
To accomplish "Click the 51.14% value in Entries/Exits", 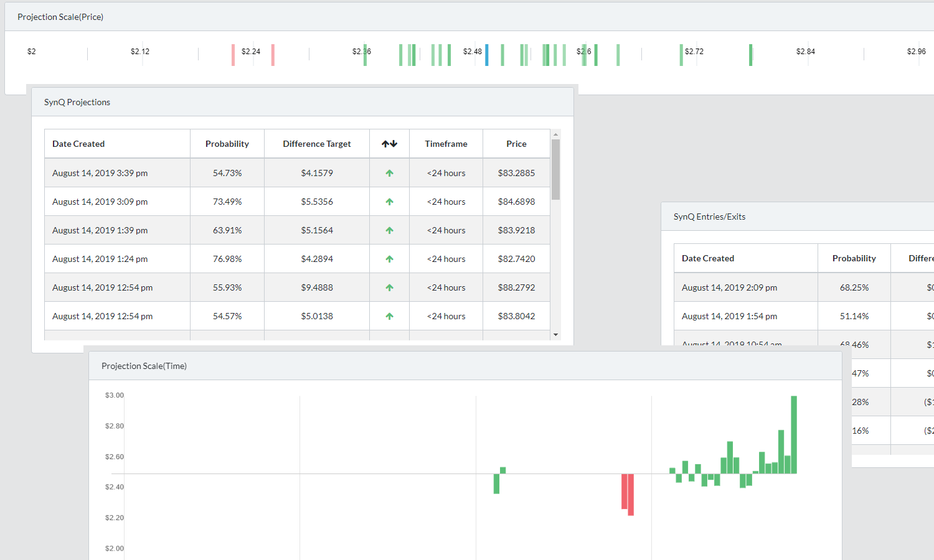I will click(x=854, y=316).
